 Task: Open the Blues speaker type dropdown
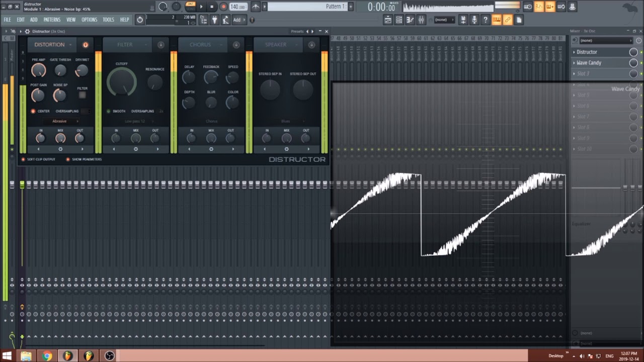(287, 121)
